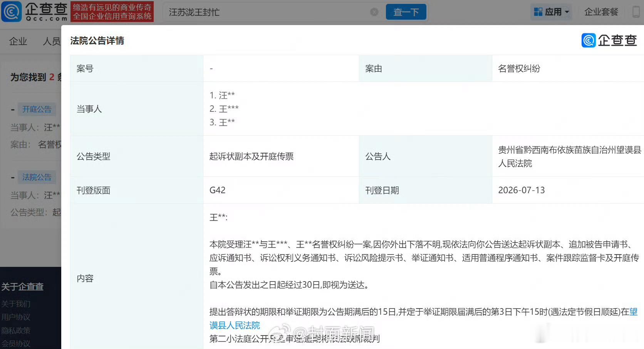Click the mobile phone icon in header
The width and height of the screenshot is (644, 349).
pos(636,12)
